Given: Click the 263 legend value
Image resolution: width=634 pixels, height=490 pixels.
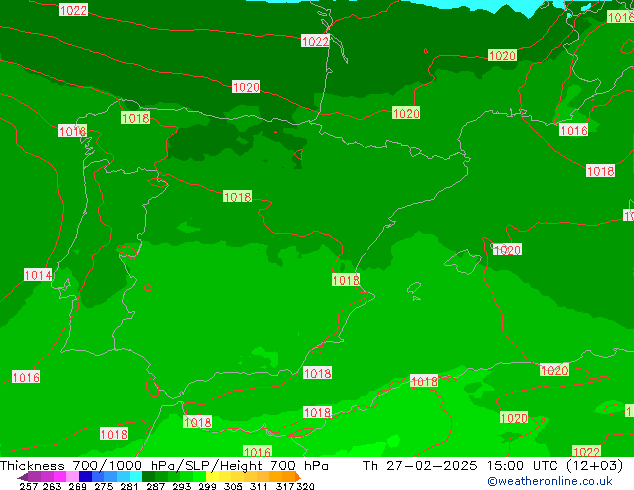Looking at the screenshot, I should (x=52, y=486).
